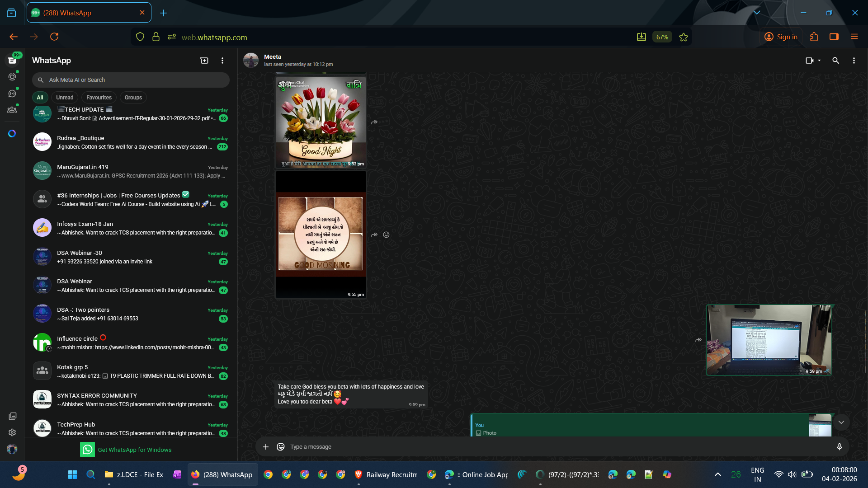
Task: Click scroll-to-bottom chevron button
Action: 841,422
